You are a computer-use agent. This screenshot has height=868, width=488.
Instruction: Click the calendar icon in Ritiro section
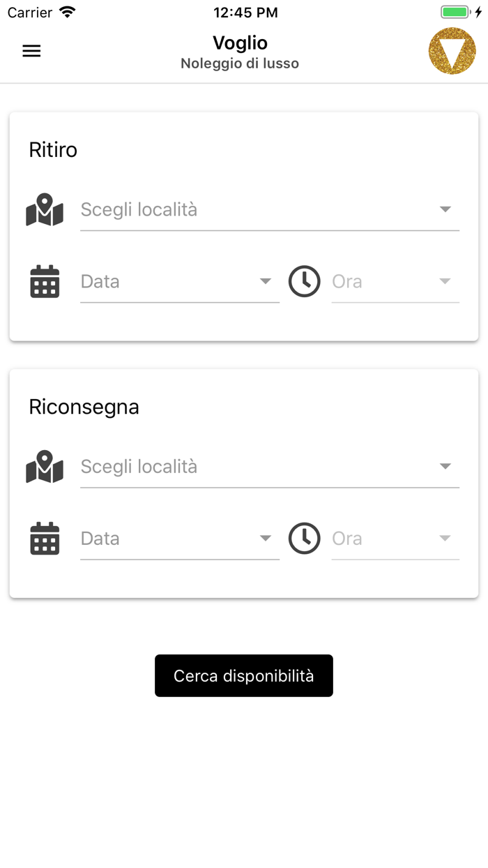45,281
